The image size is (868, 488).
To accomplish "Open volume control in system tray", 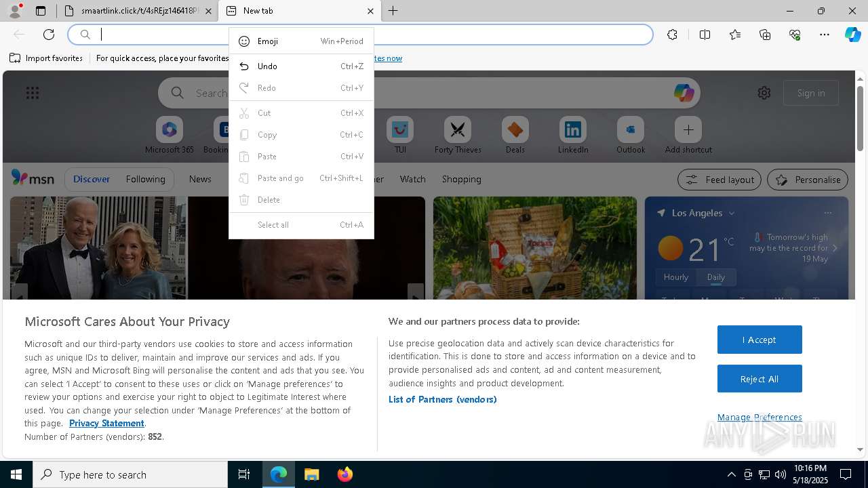I will coord(781,474).
